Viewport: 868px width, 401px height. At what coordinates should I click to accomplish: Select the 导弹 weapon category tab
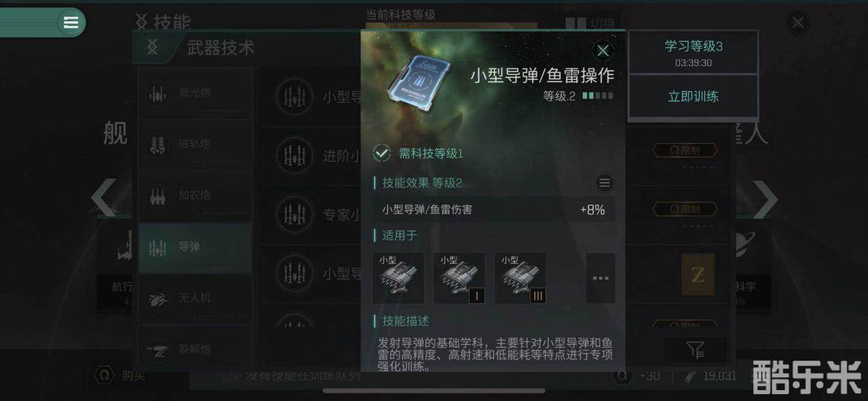195,247
